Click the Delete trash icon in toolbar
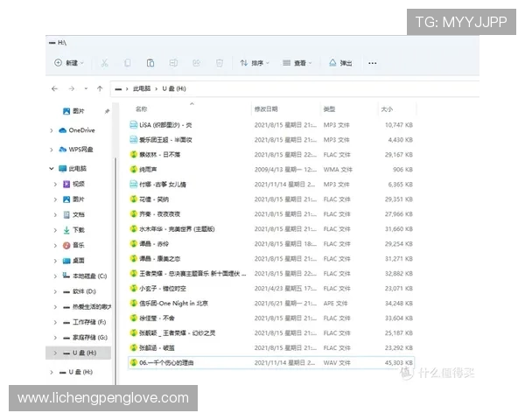The width and height of the screenshot is (525, 420). click(x=220, y=63)
